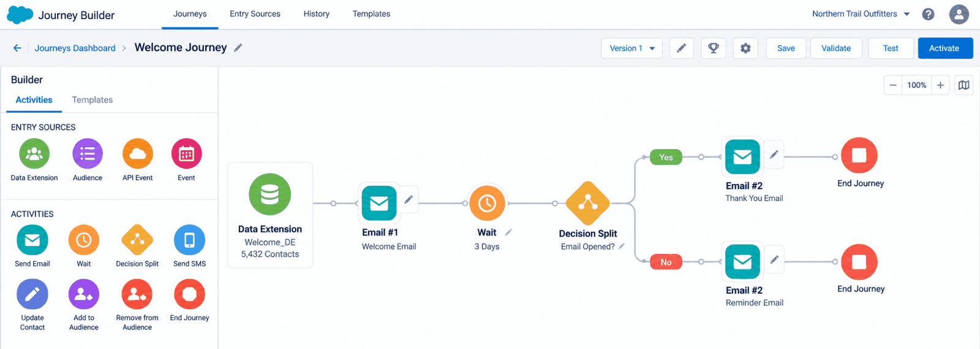The width and height of the screenshot is (980, 349).
Task: Zoom out with the minus button
Action: click(893, 85)
